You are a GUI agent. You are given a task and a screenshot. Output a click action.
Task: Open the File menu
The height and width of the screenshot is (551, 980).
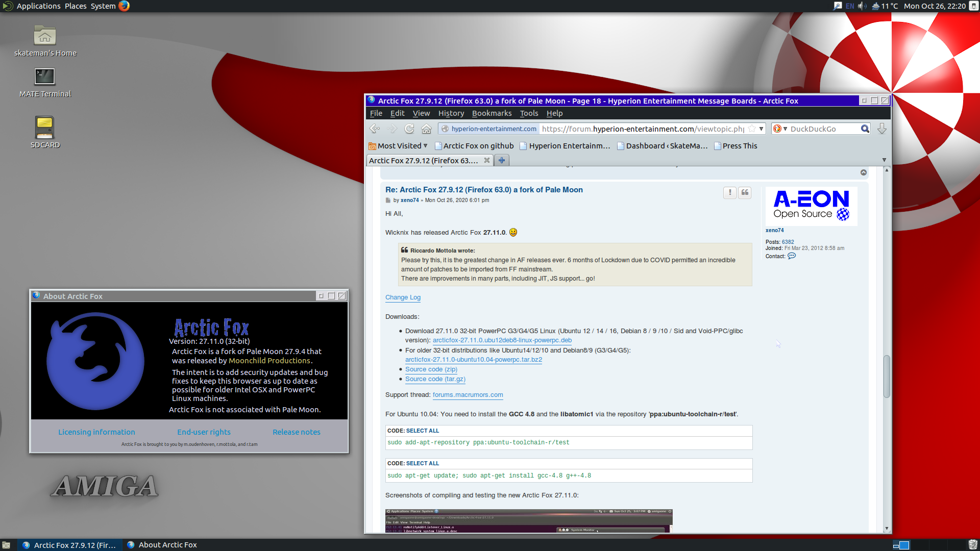376,113
